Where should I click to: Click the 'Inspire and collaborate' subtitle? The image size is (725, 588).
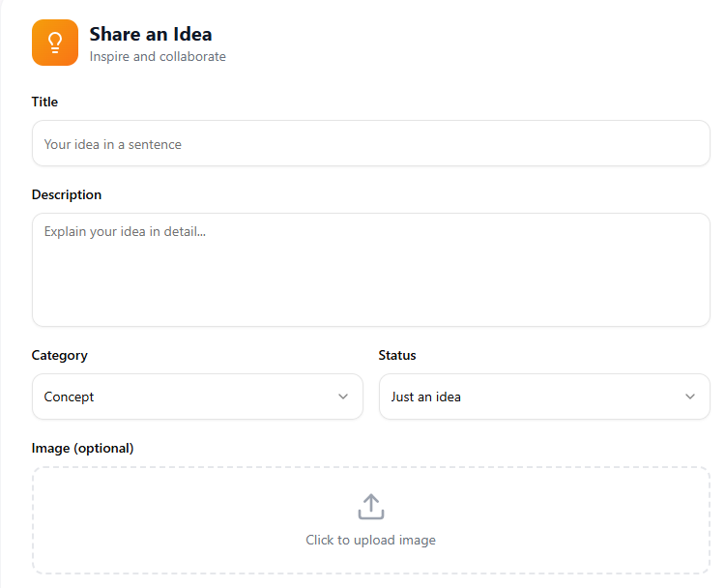(158, 56)
